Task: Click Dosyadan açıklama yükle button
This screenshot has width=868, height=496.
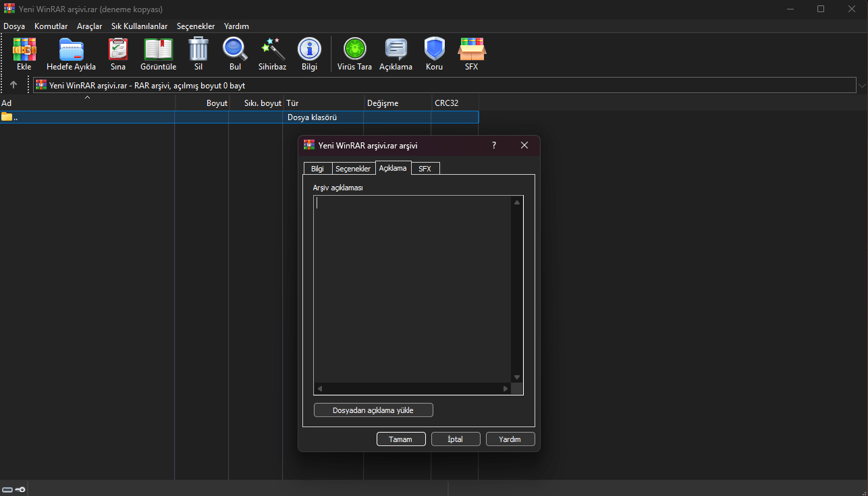Action: [x=373, y=410]
